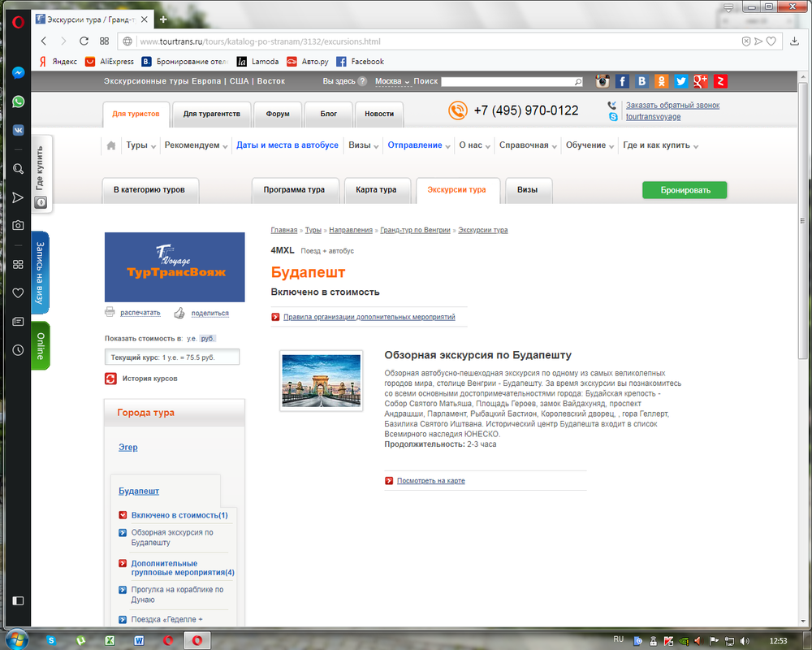Click the Budapest bridge excursion thumbnail
Image resolution: width=812 pixels, height=650 pixels.
point(321,381)
